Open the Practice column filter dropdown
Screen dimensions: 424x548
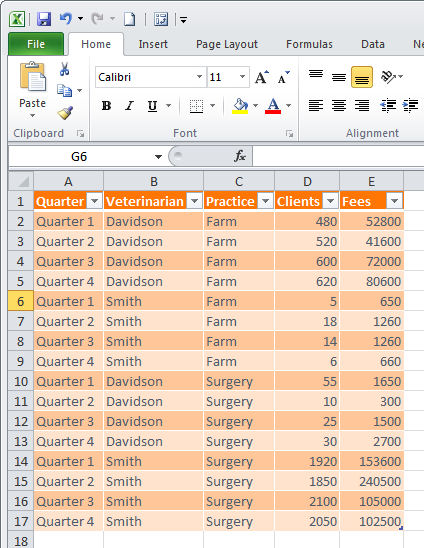pos(265,201)
